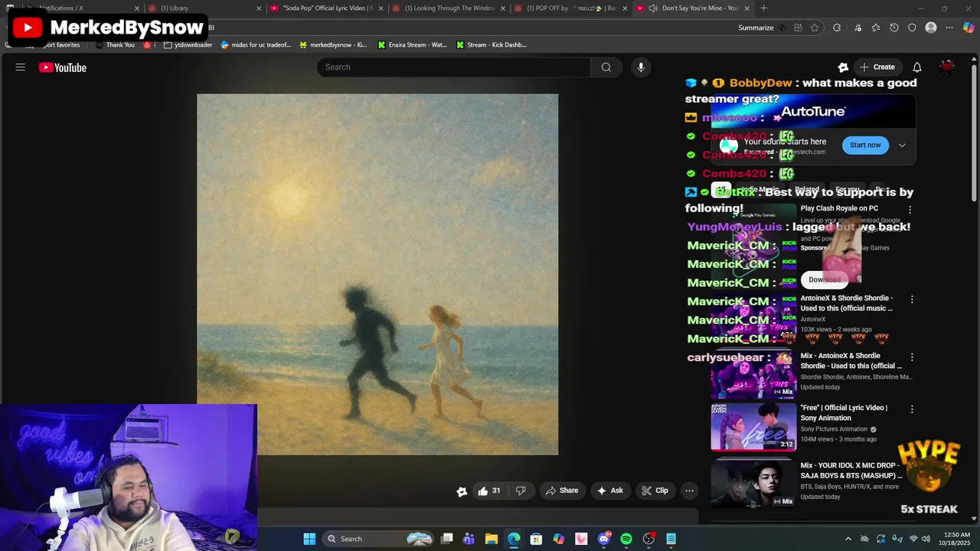Open File Explorer from the taskbar

(492, 539)
